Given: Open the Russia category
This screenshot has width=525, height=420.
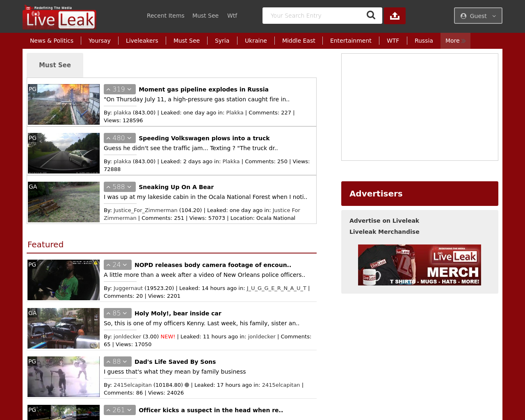Looking at the screenshot, I should [x=424, y=41].
